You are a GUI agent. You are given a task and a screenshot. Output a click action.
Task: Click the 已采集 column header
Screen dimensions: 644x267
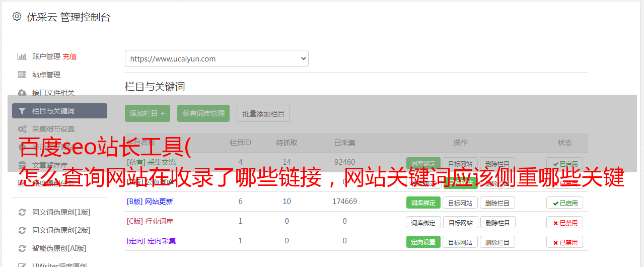[x=344, y=143]
